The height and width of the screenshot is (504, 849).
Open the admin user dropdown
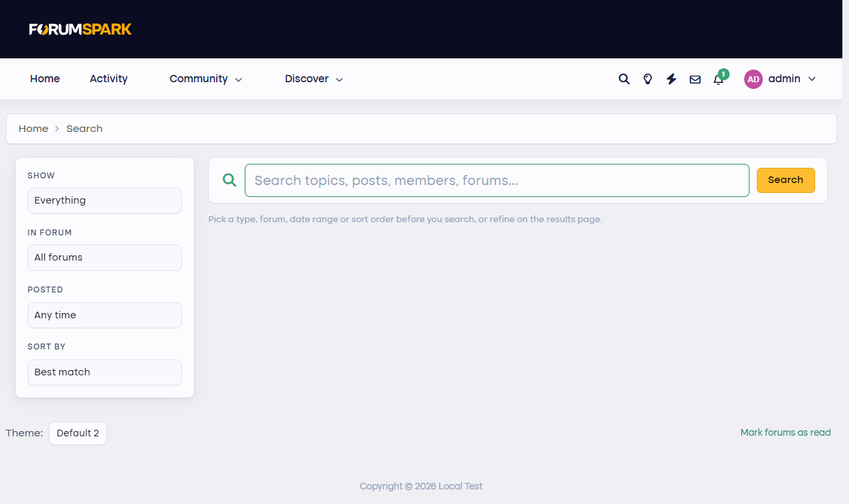tap(780, 79)
